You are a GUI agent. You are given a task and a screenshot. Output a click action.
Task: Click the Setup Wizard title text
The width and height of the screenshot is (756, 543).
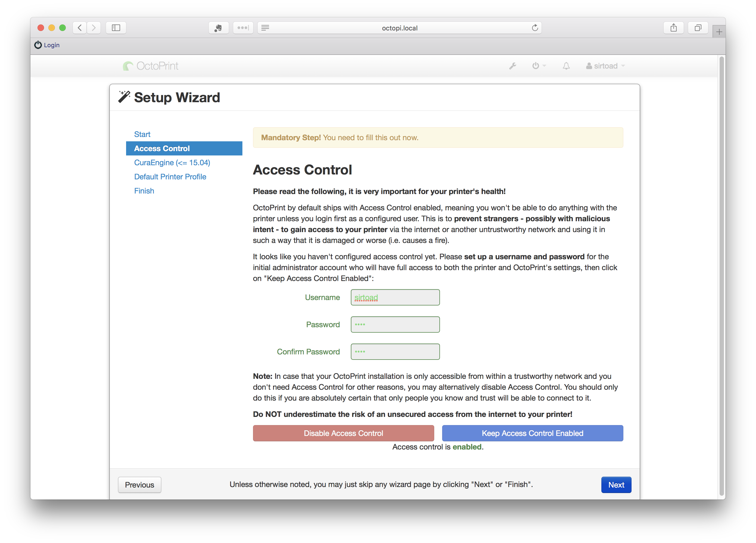click(x=177, y=97)
